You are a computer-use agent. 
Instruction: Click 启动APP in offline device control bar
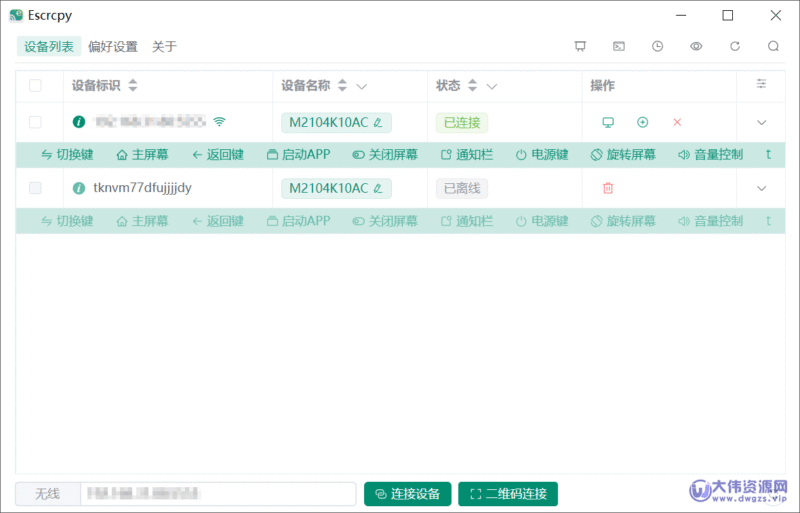(299, 221)
